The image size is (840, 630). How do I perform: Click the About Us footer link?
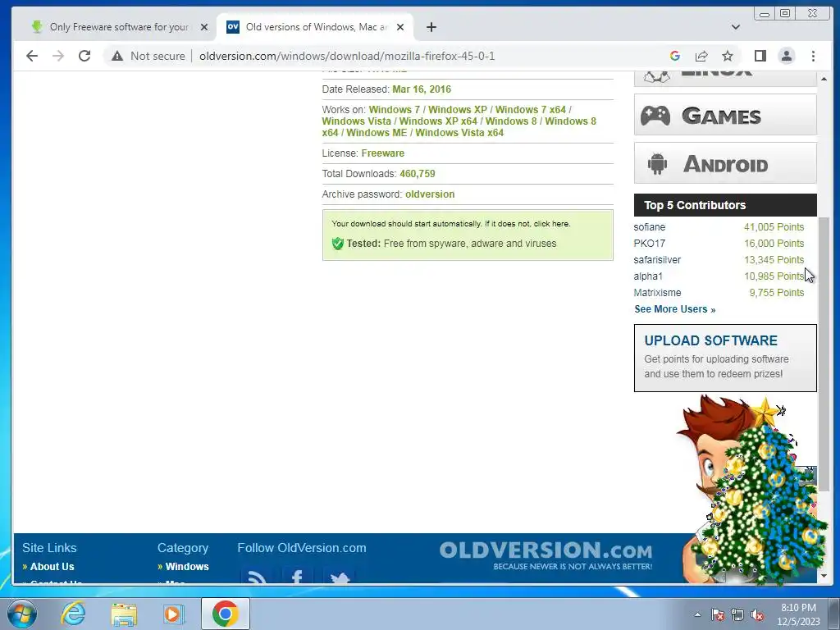coord(52,566)
